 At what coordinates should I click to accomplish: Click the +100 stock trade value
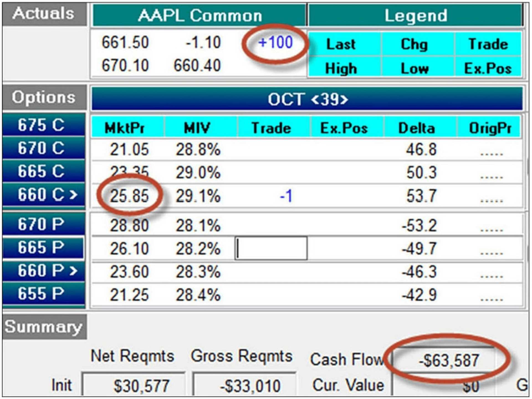click(x=275, y=43)
